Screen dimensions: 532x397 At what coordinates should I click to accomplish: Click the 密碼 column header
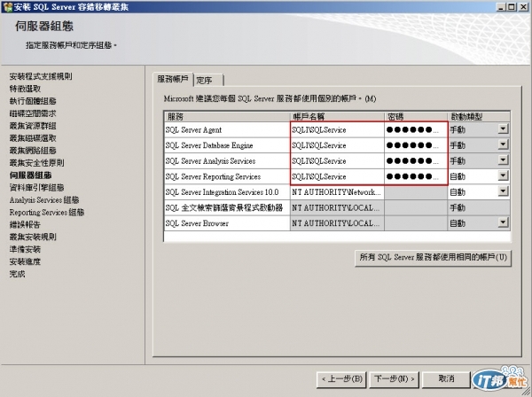(416, 117)
